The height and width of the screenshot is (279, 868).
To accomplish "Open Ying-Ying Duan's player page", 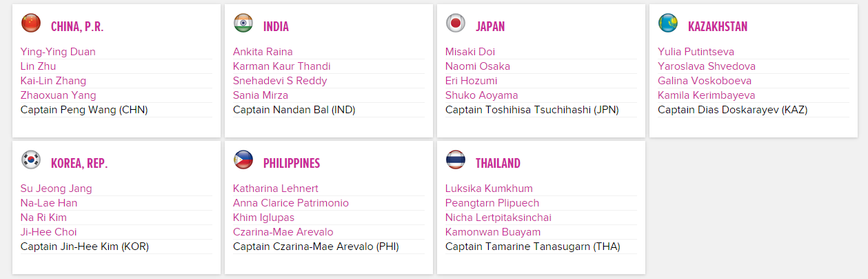I will [x=58, y=52].
